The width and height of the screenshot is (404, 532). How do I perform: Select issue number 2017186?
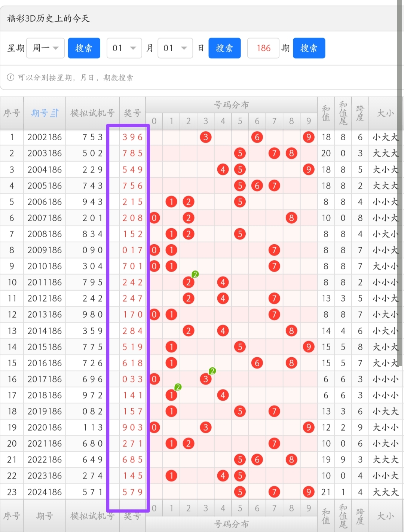pyautogui.click(x=45, y=379)
